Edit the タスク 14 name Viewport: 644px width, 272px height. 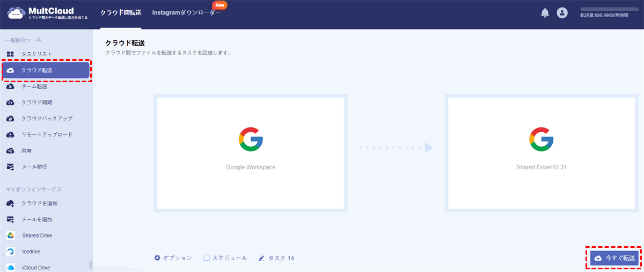[x=281, y=258]
